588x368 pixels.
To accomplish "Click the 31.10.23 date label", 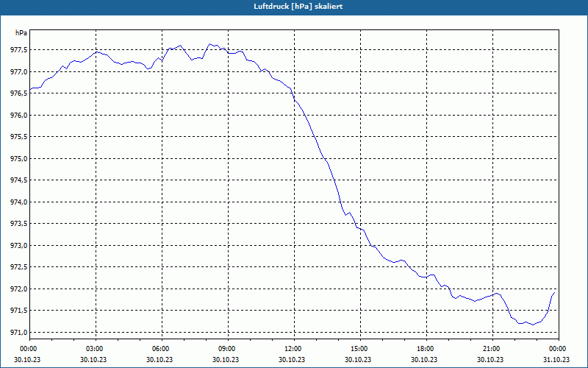I will click(556, 359).
